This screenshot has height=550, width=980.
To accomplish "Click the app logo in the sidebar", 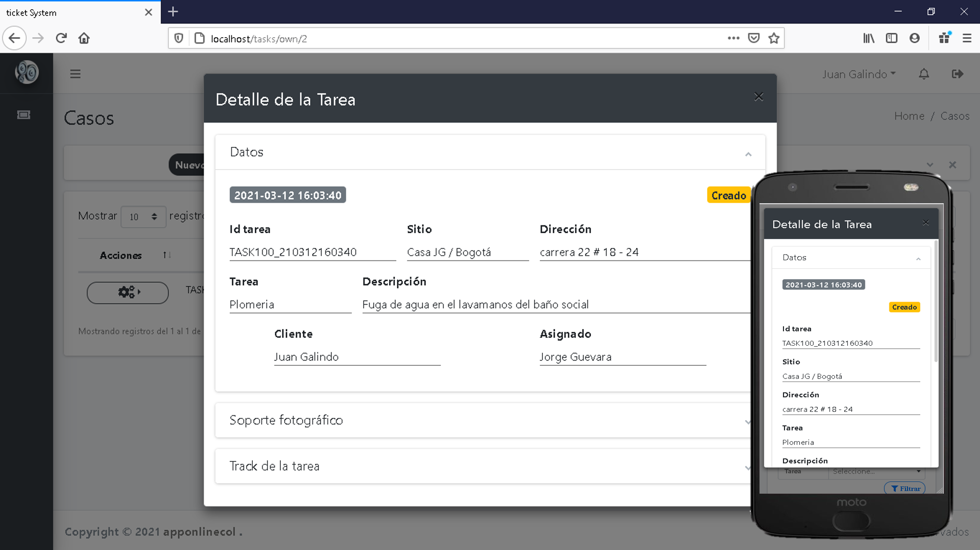I will (x=26, y=72).
